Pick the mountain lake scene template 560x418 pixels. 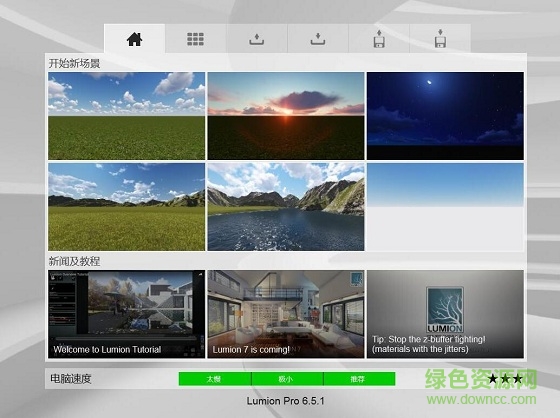(x=286, y=207)
